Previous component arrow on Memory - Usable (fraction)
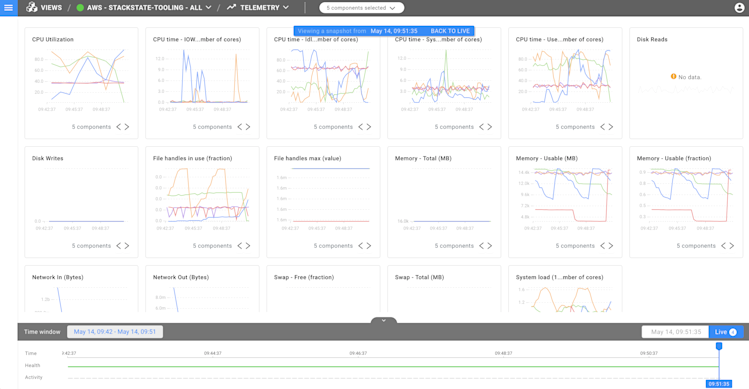Image resolution: width=749 pixels, height=389 pixels. pyautogui.click(x=723, y=246)
